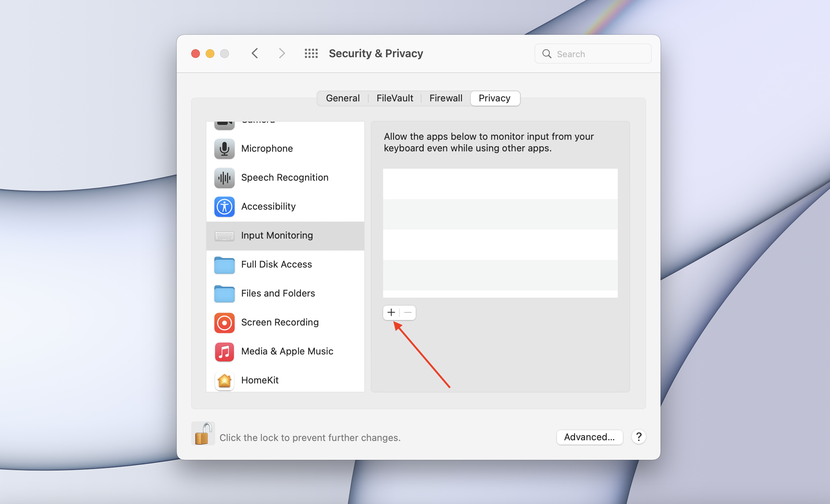Go back with left chevron
The width and height of the screenshot is (830, 504).
click(255, 54)
